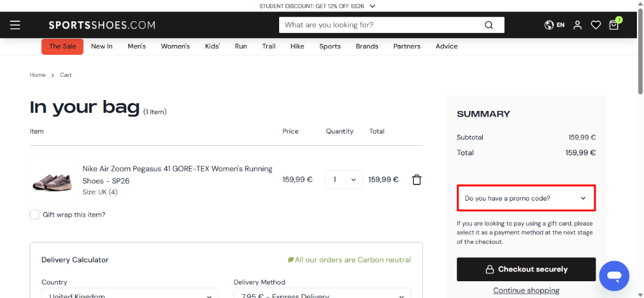644x298 pixels.
Task: Open New In menu
Action: [x=102, y=46]
